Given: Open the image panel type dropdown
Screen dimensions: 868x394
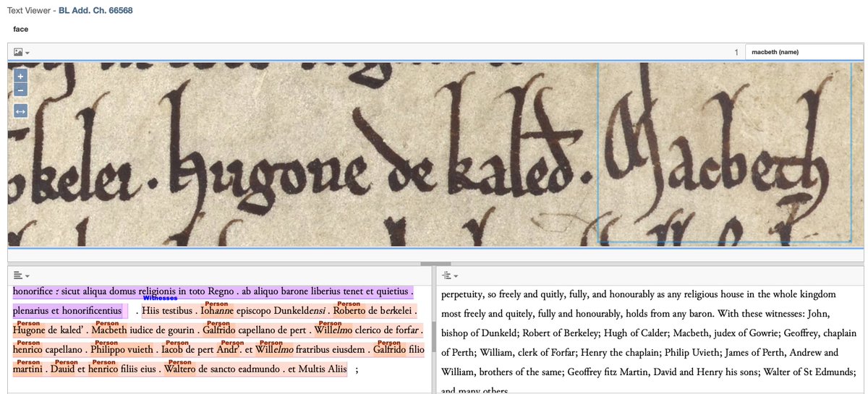Looking at the screenshot, I should 22,53.
